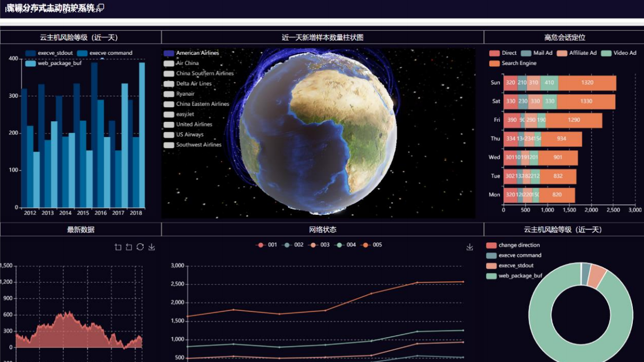
Task: Hide Video Ad in the stacked bar legend
Action: [x=618, y=53]
